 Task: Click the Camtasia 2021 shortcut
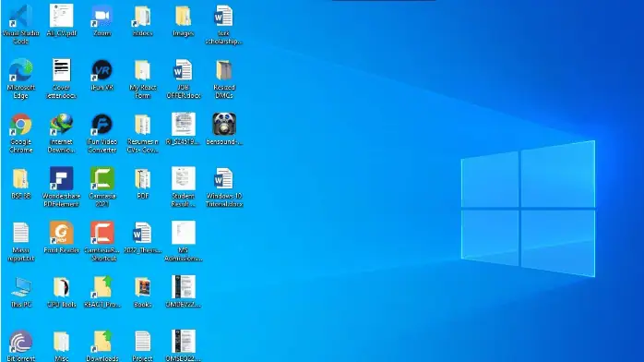click(101, 179)
